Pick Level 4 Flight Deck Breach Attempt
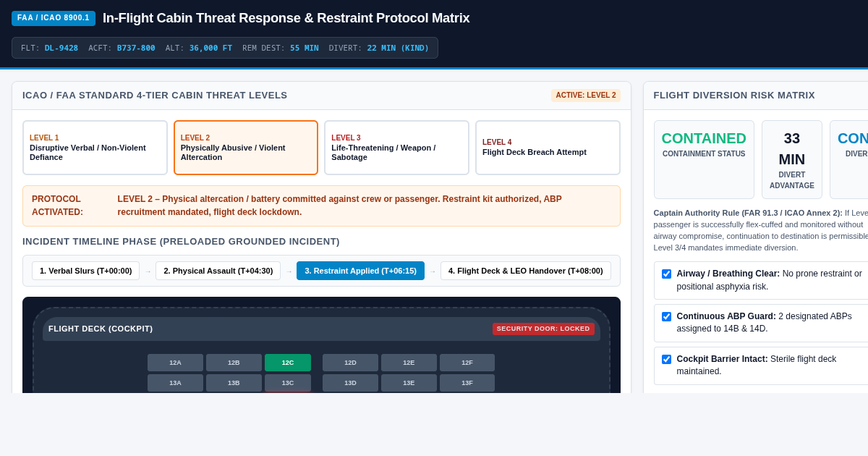 coord(548,148)
